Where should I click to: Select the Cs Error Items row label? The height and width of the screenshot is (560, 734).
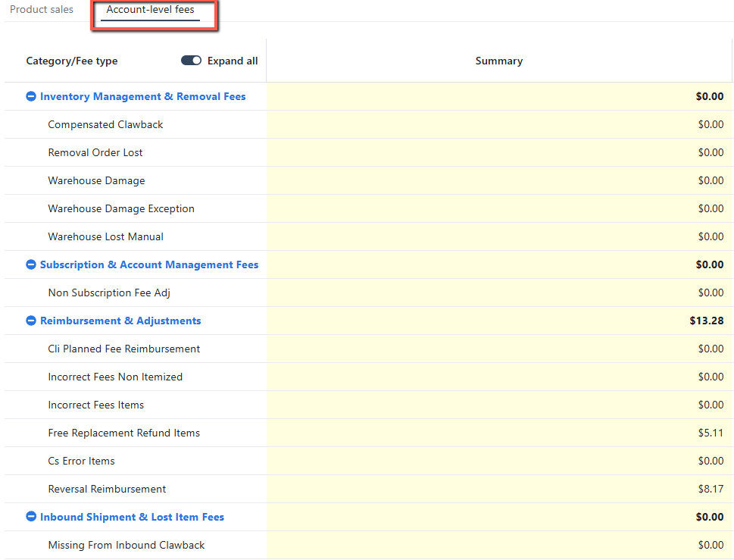pyautogui.click(x=82, y=461)
